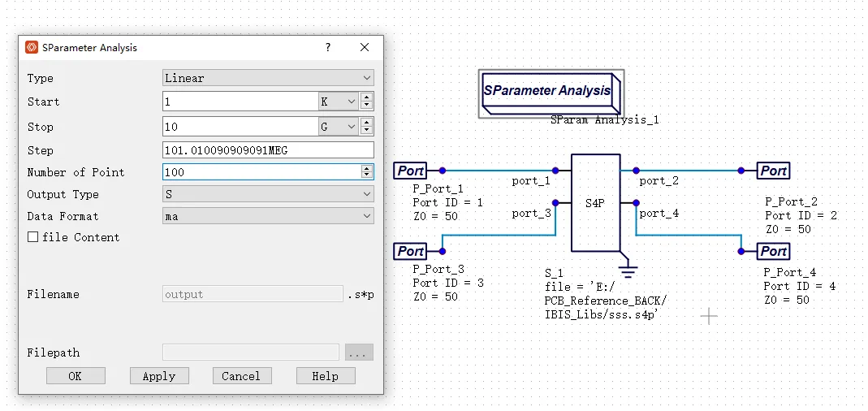Click the file path text ending sss.s4p
The height and width of the screenshot is (411, 868).
[606, 301]
